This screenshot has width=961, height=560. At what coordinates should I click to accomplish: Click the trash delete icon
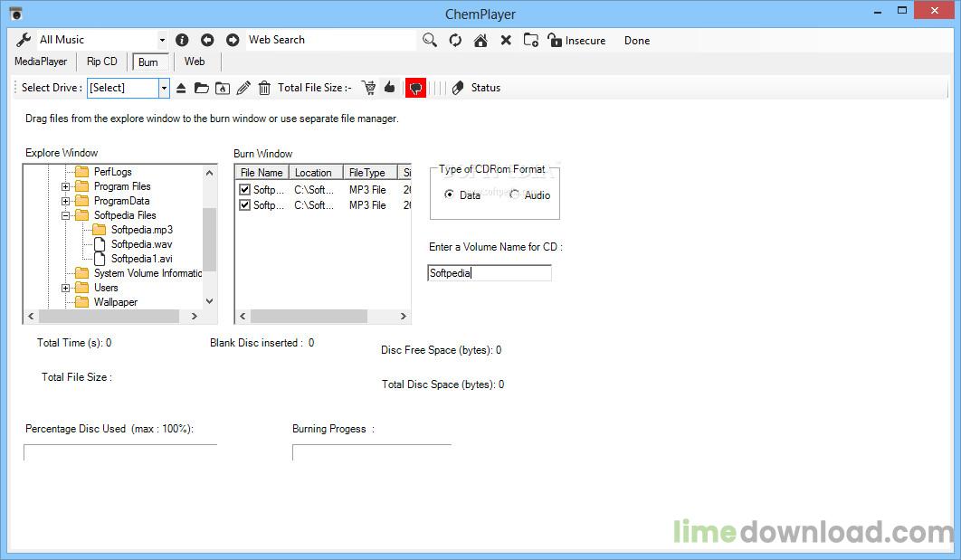[x=264, y=88]
